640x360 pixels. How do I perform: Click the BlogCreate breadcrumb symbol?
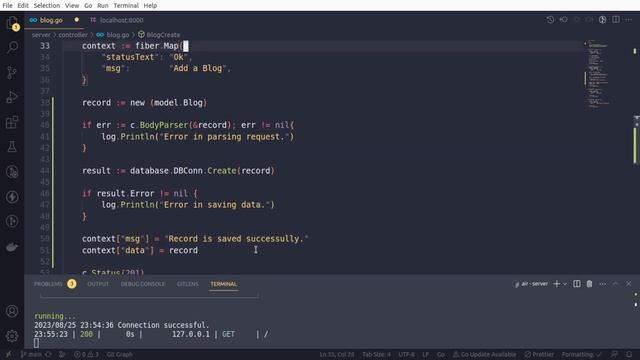pos(159,35)
